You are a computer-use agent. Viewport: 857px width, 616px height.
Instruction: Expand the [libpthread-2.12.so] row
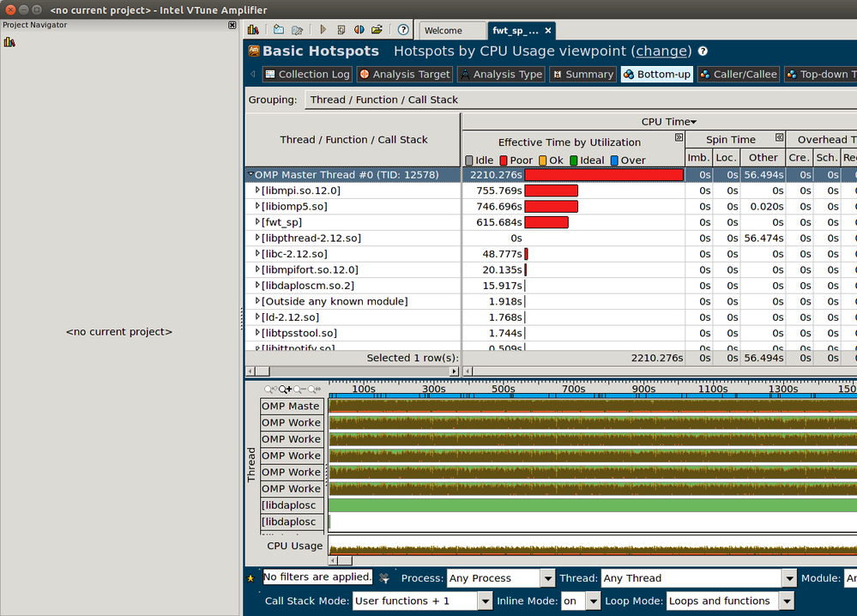point(257,238)
